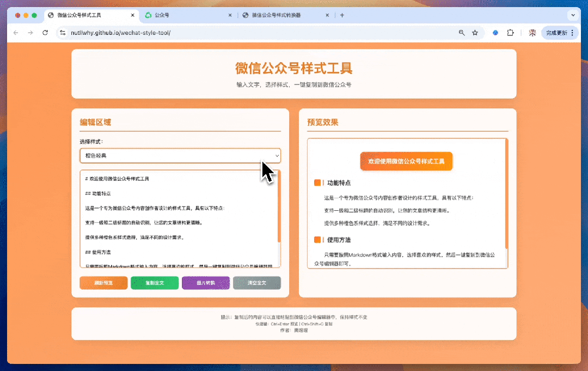The height and width of the screenshot is (371, 588).
Task: Reload the current page
Action: (45, 33)
